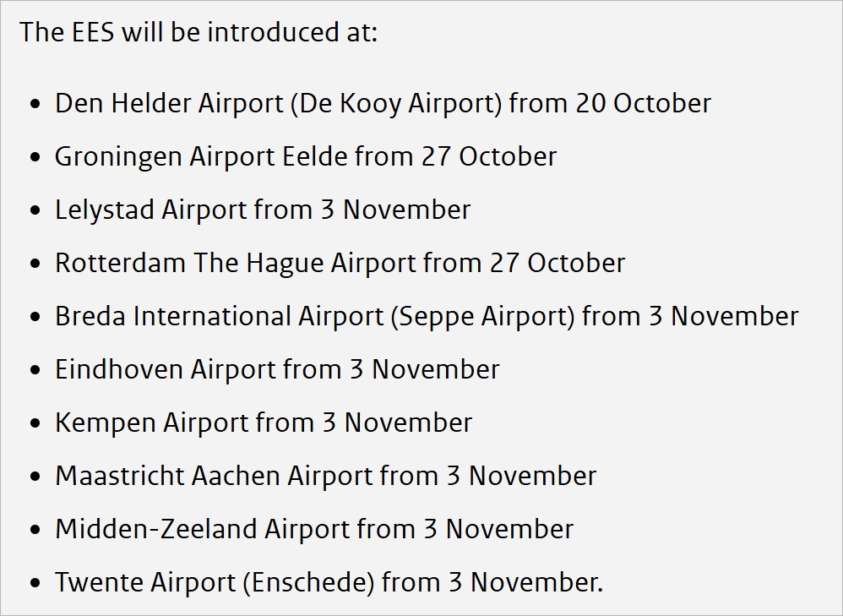Click the bullet preceding Breda International Airport
Image resolution: width=843 pixels, height=616 pixels.
tap(35, 318)
